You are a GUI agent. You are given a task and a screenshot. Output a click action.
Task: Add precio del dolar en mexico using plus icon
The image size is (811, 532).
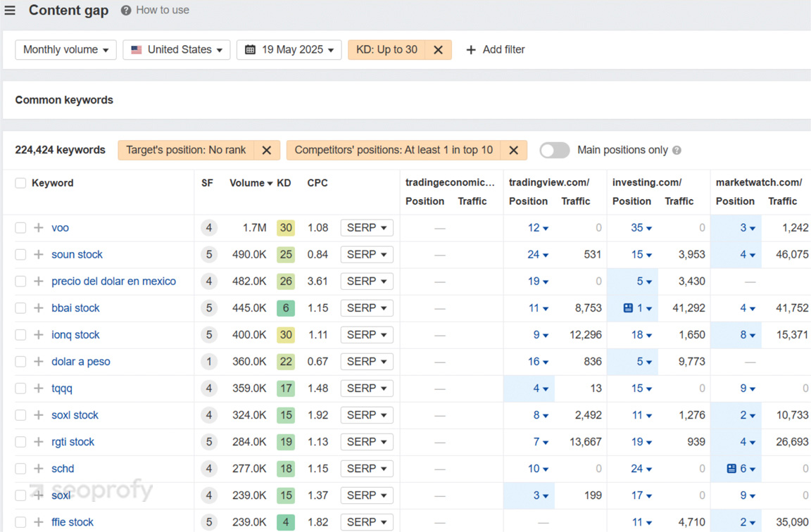coord(39,281)
